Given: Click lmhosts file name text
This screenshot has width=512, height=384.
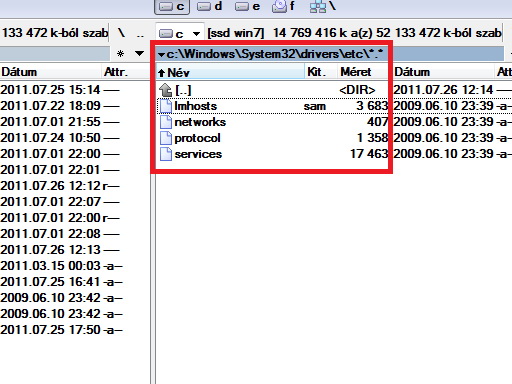Looking at the screenshot, I should click(x=196, y=106).
